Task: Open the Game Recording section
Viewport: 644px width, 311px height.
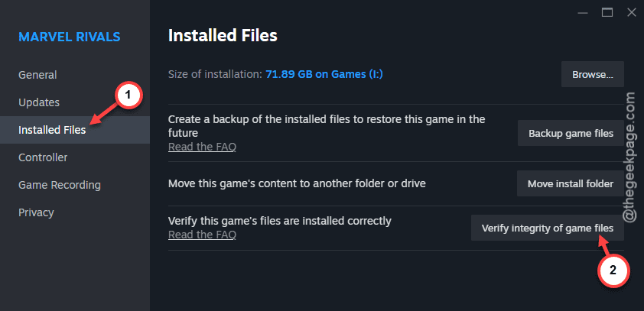Action: [60, 185]
